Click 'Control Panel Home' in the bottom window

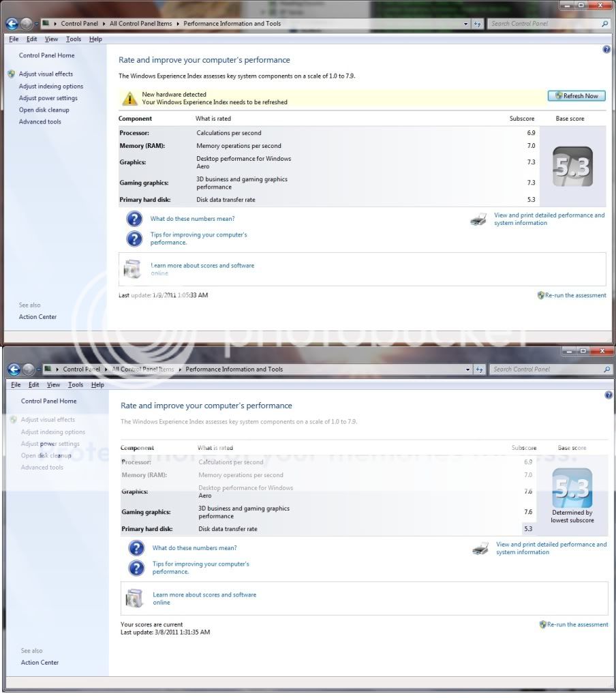coord(49,401)
